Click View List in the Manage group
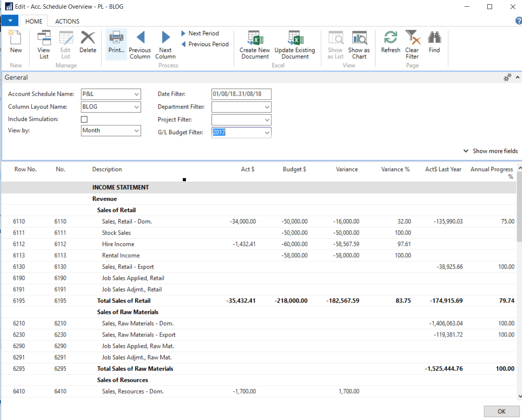Screen dimensions: 522x420 click(43, 44)
